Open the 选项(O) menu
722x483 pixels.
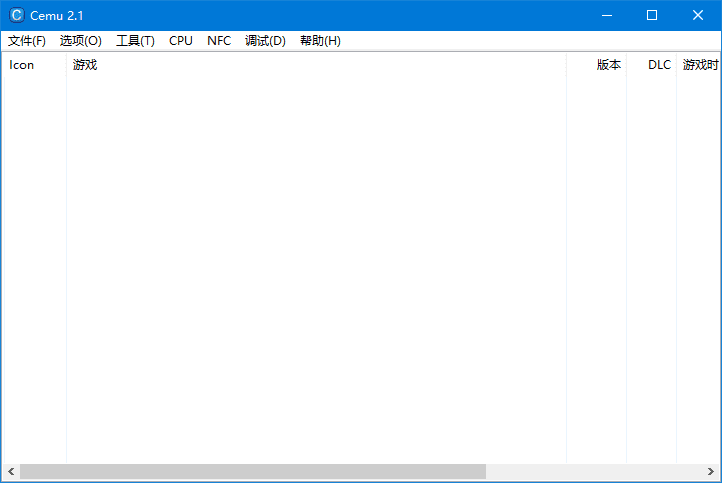click(81, 41)
